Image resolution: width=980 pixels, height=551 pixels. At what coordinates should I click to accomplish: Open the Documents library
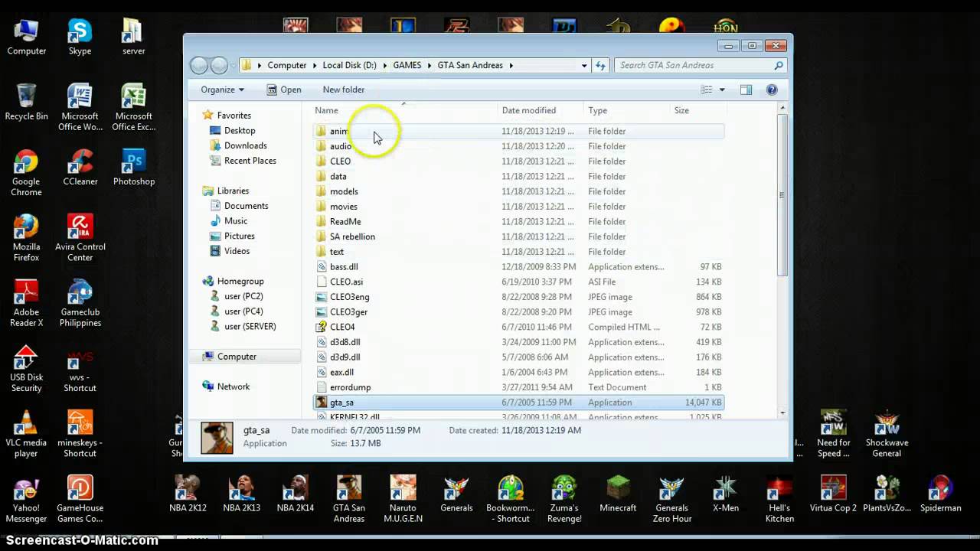pos(247,206)
